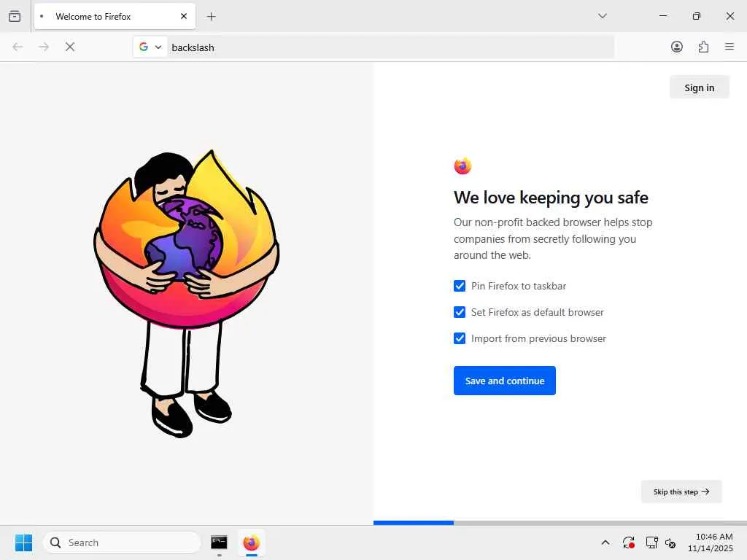Open the terminal icon in taskbar
This screenshot has height=560, width=747.
219,542
